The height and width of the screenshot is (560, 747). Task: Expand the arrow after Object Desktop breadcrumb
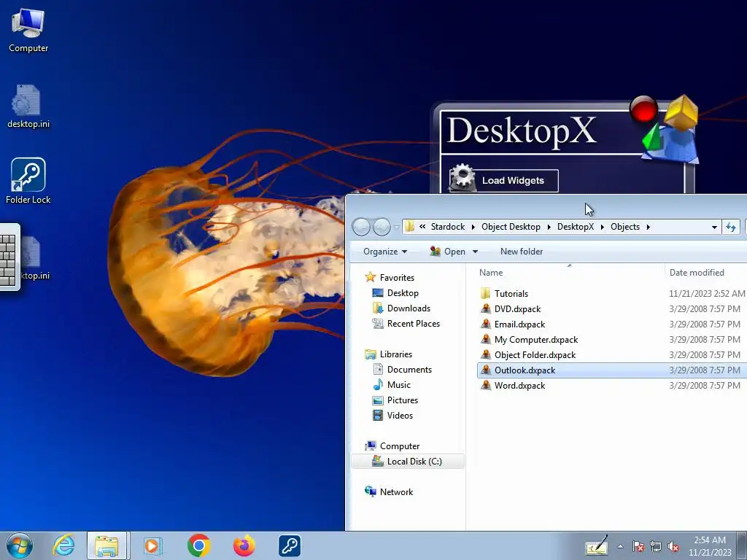549,227
